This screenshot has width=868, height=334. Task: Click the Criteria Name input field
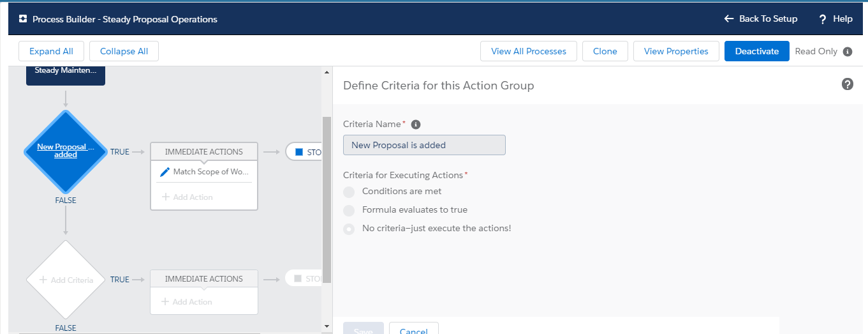click(424, 145)
